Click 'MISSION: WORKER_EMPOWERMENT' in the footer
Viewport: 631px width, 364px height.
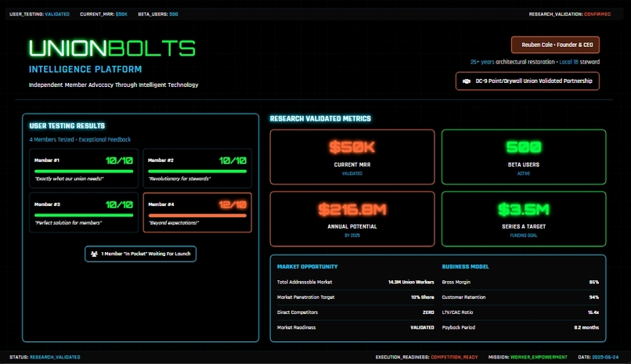click(528, 357)
